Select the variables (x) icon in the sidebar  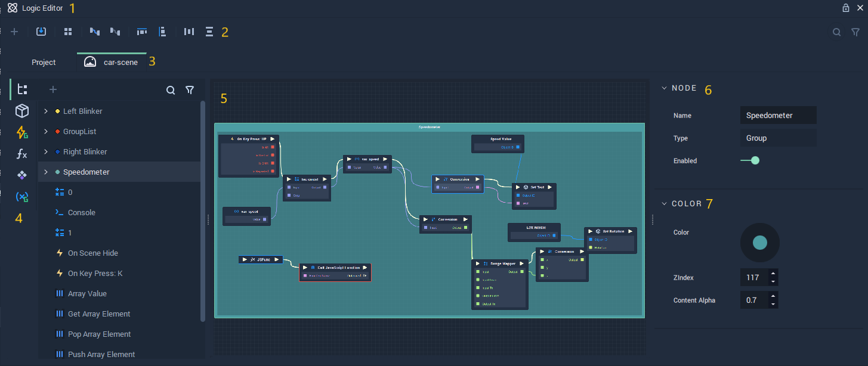coord(22,197)
